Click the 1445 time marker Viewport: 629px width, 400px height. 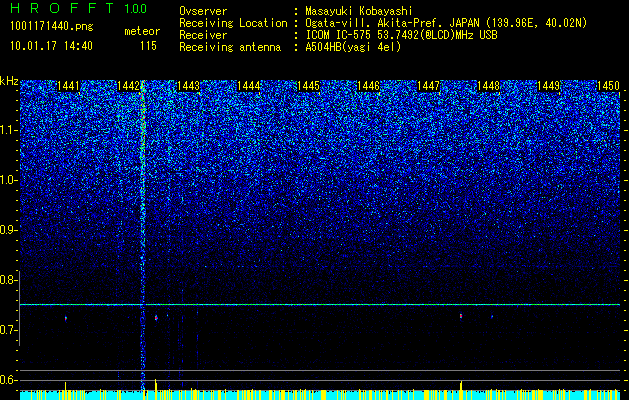coord(308,86)
